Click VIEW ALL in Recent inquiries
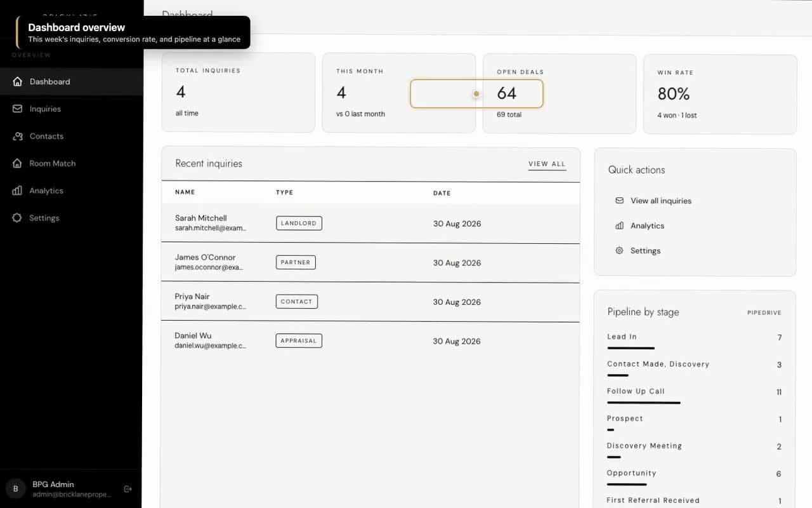812x508 pixels. [x=547, y=164]
